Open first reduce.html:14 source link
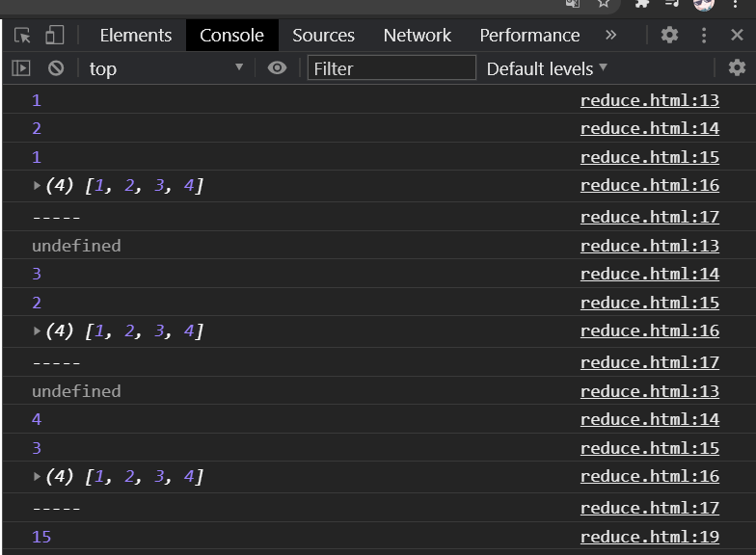Screen dimensions: 756x555 (x=650, y=128)
